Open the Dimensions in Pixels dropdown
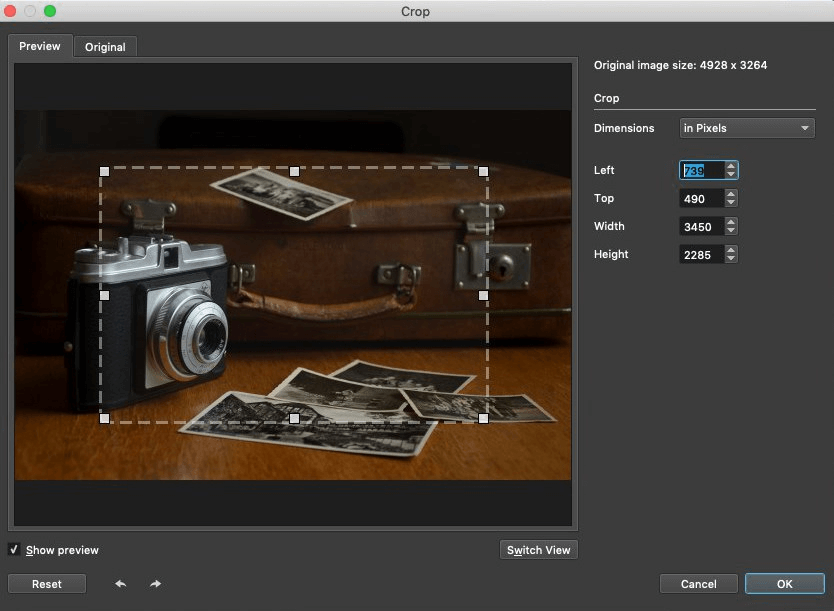Viewport: 834px width, 611px height. point(746,128)
